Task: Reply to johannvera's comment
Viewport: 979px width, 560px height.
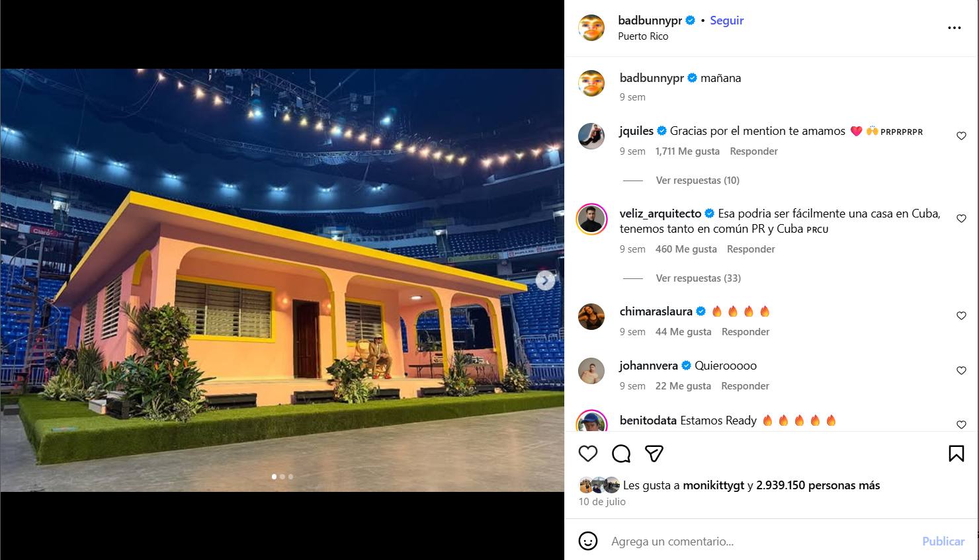Action: pyautogui.click(x=745, y=386)
